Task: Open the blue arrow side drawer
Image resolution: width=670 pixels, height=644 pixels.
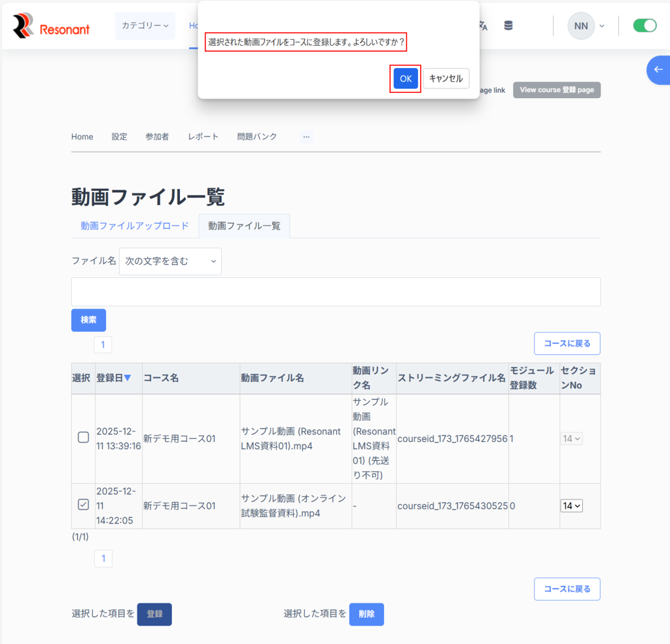Action: point(658,70)
